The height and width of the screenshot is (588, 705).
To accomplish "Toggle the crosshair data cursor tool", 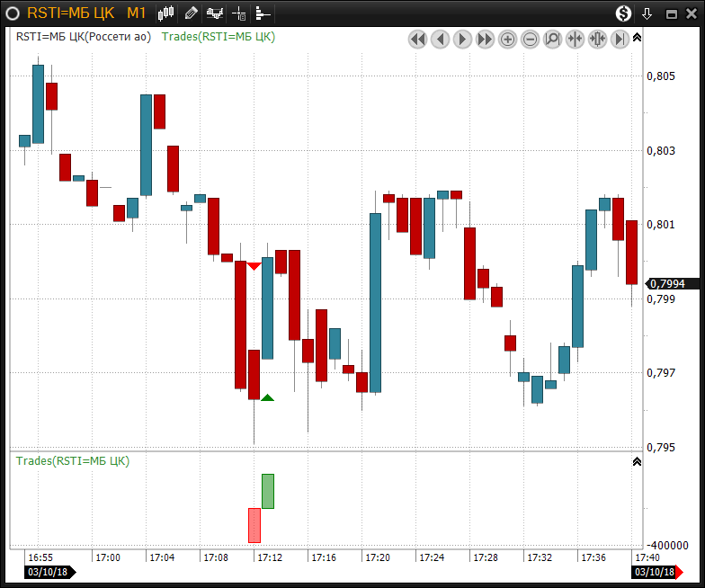I will click(x=239, y=13).
